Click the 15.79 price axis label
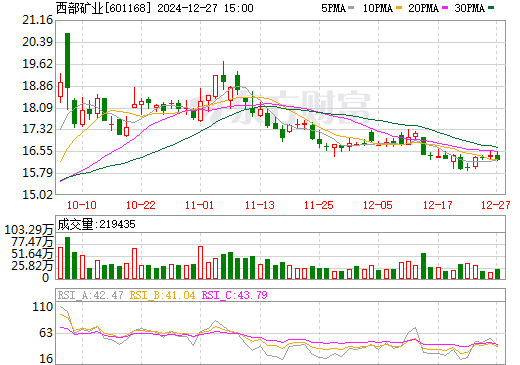Viewport: 520px width, 365px height. [38, 173]
